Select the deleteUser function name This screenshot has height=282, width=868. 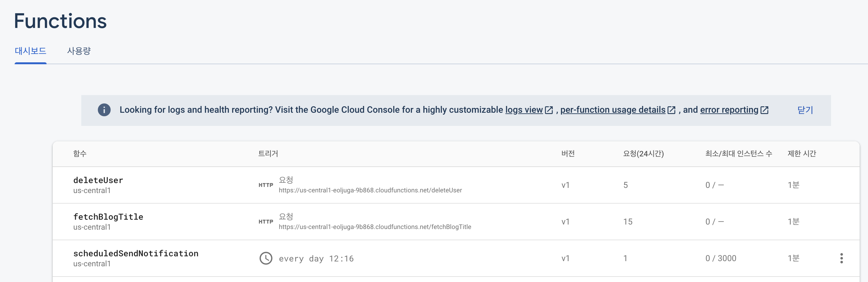98,180
